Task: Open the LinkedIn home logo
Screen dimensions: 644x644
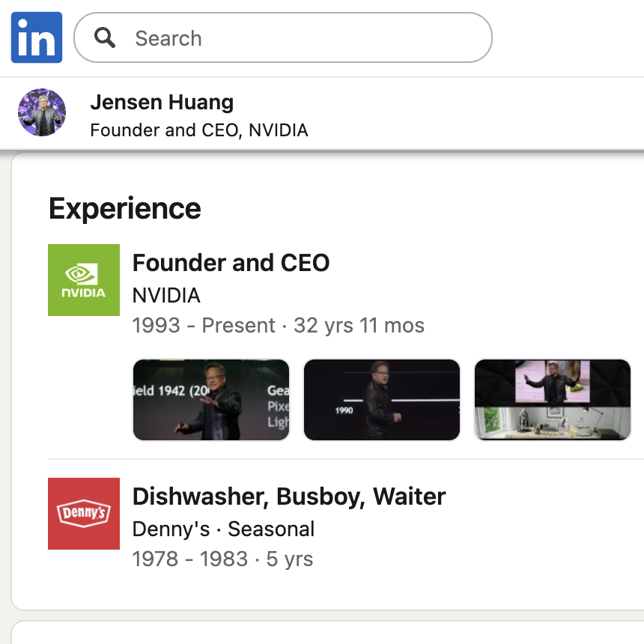Action: click(x=37, y=37)
